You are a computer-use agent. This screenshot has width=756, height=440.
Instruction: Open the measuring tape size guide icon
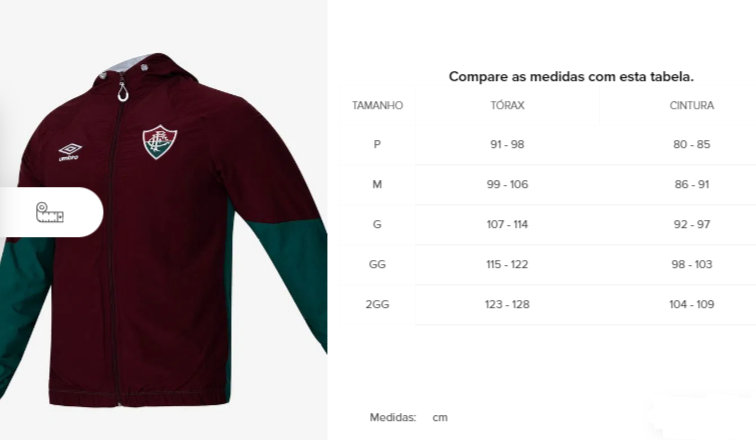click(x=50, y=213)
